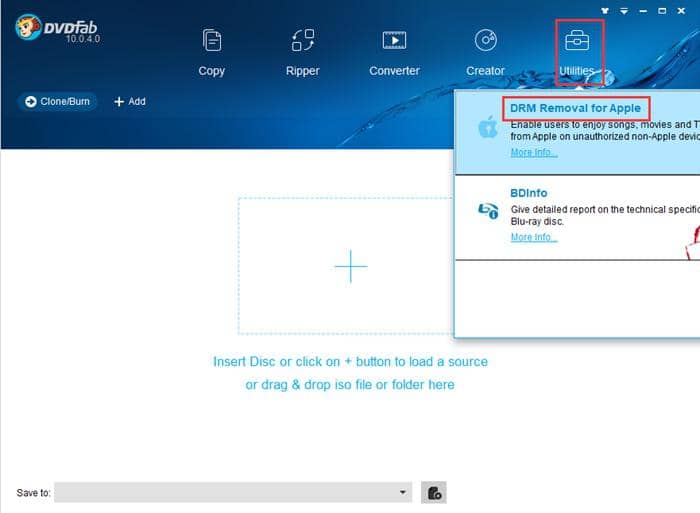Switch to the Ripper module
700x513 pixels.
(x=303, y=53)
